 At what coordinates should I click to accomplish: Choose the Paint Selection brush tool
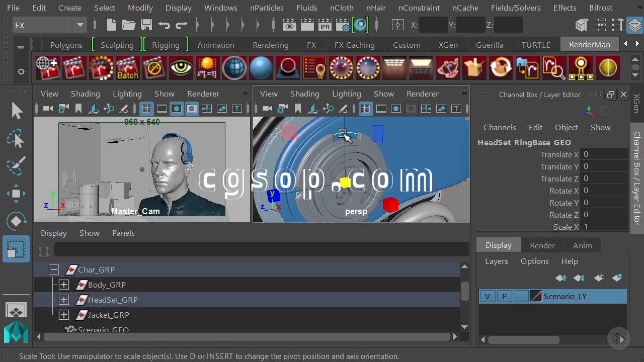(16, 166)
